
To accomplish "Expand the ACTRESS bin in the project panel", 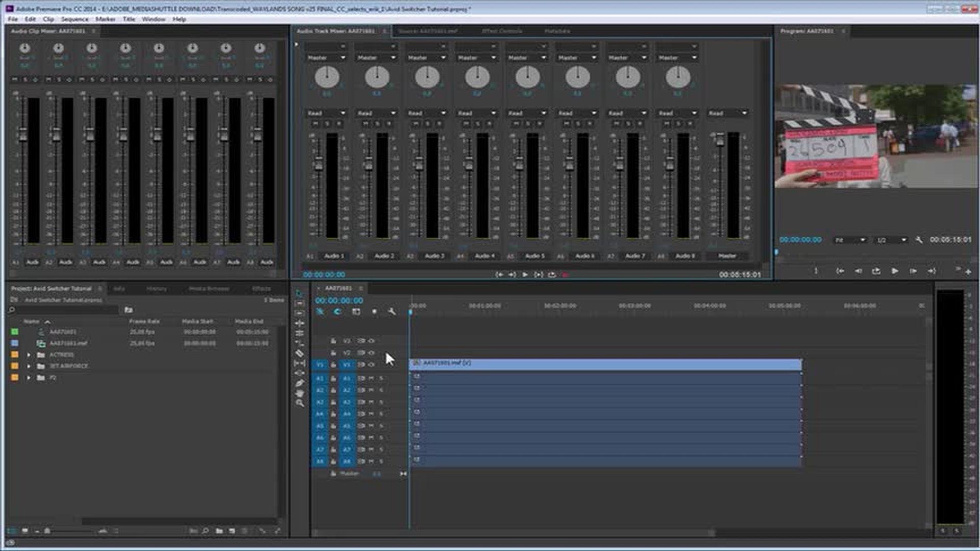I will [x=29, y=355].
